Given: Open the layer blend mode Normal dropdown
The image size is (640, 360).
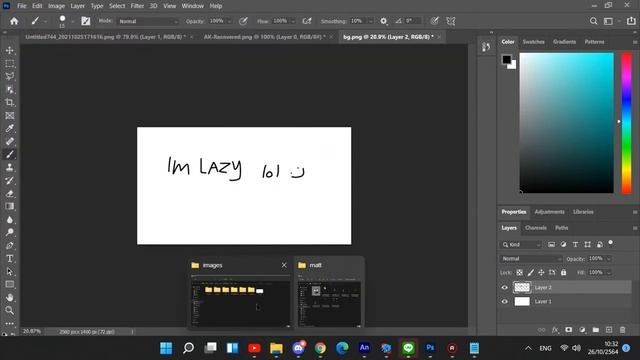Looking at the screenshot, I should [531, 259].
